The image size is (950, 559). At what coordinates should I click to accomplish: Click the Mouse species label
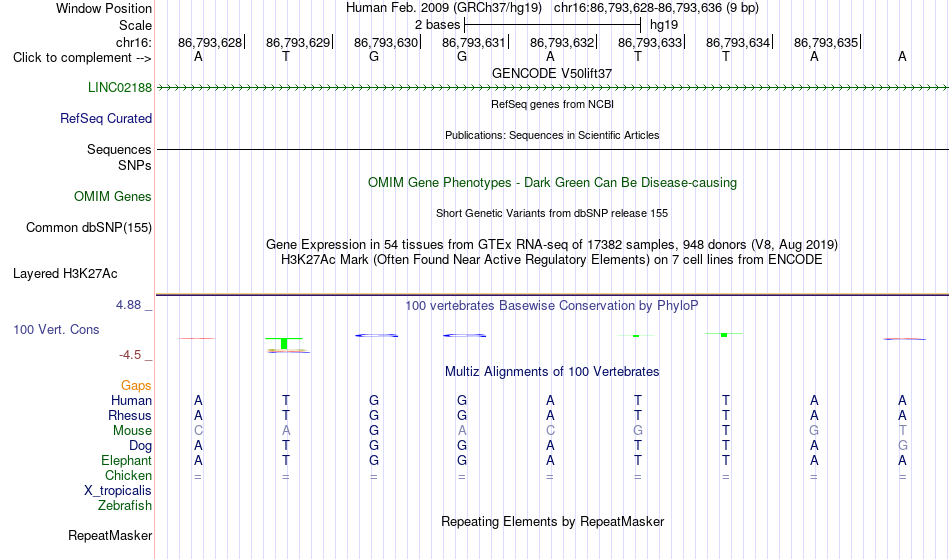132,431
